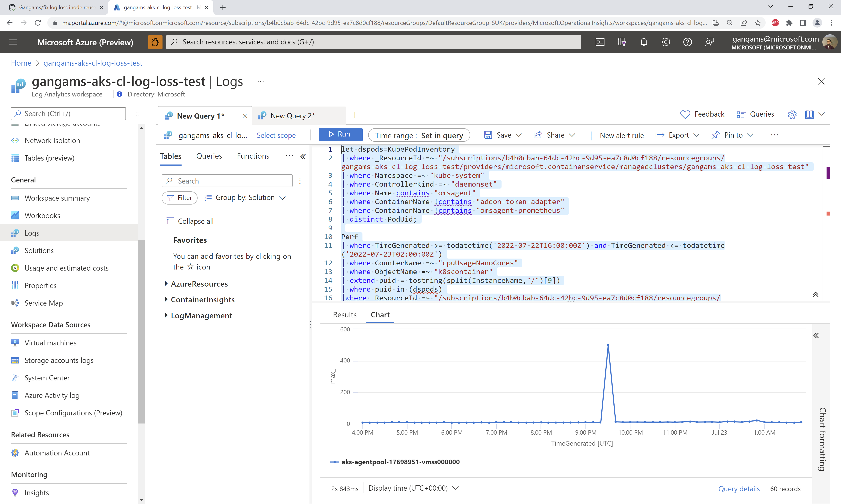
Task: Expand the AzureResources tree node
Action: 166,283
